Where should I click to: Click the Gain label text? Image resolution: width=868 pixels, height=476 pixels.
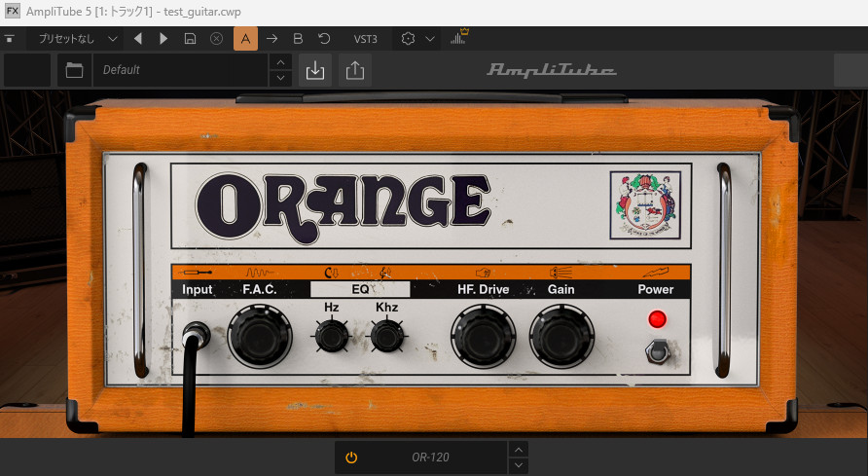coord(561,289)
